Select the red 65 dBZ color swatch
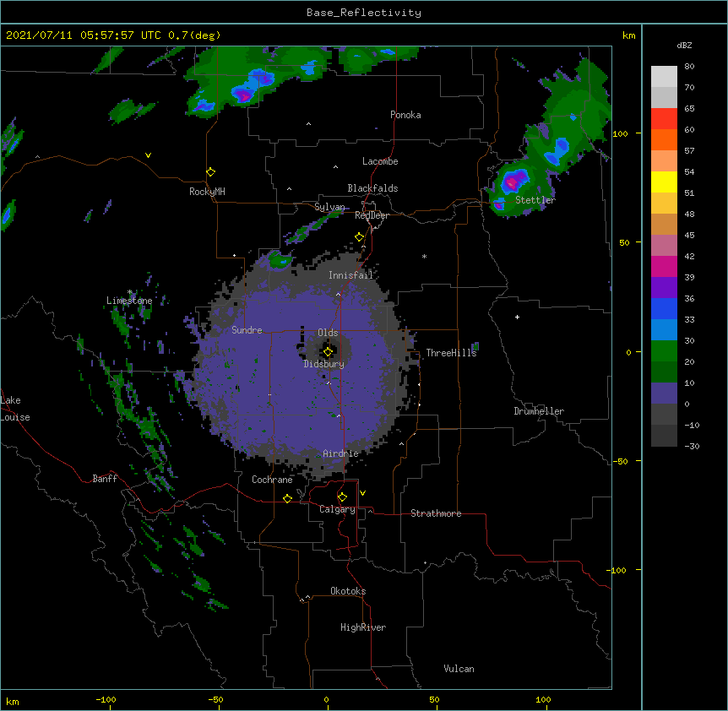 click(664, 119)
